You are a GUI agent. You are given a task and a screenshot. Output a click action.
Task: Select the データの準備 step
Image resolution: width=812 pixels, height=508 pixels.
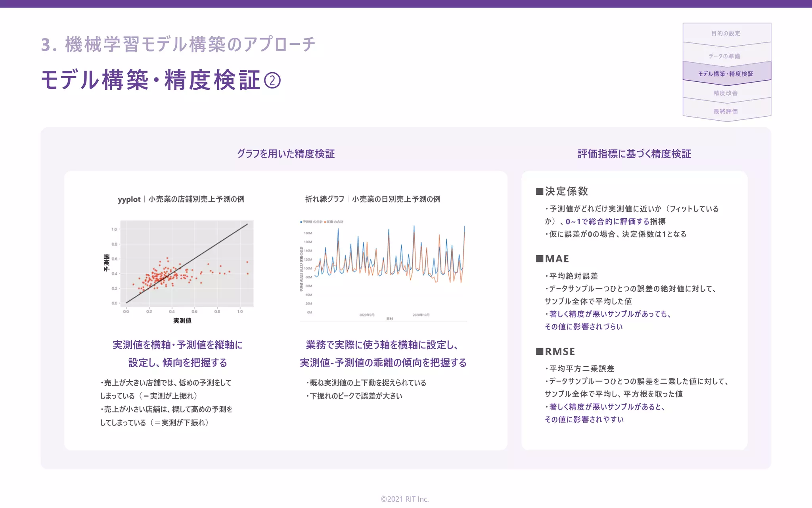[x=724, y=56]
